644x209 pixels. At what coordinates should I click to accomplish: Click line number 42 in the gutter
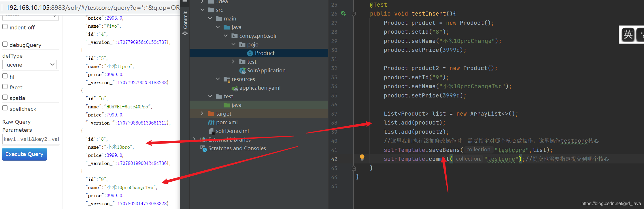[x=334, y=159]
